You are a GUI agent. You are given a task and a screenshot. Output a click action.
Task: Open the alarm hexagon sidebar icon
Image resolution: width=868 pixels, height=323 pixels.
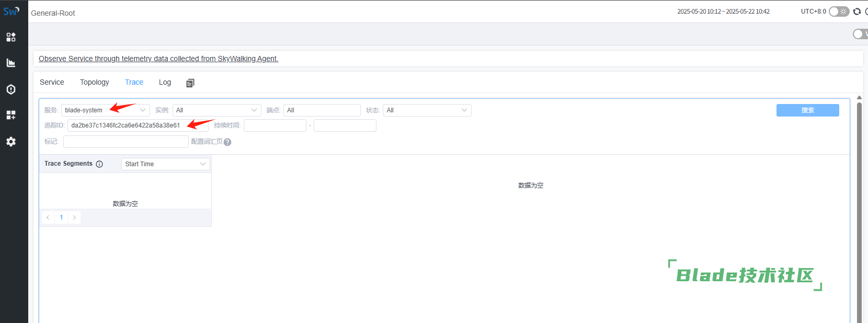[11, 89]
